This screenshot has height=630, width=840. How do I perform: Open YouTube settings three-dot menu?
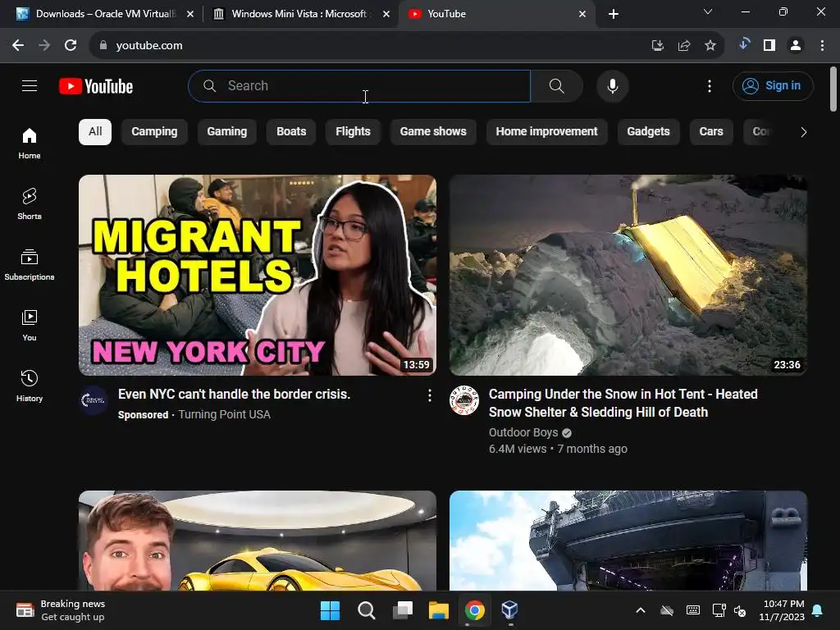pos(710,85)
